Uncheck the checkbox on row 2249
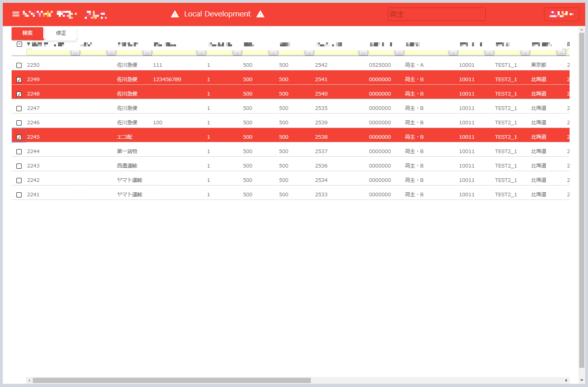The image size is (588, 387). 19,79
